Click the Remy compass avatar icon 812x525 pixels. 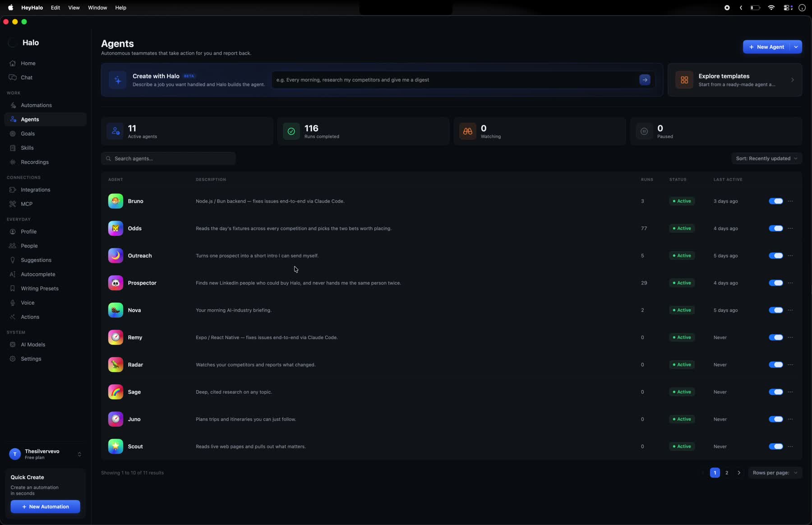point(115,337)
